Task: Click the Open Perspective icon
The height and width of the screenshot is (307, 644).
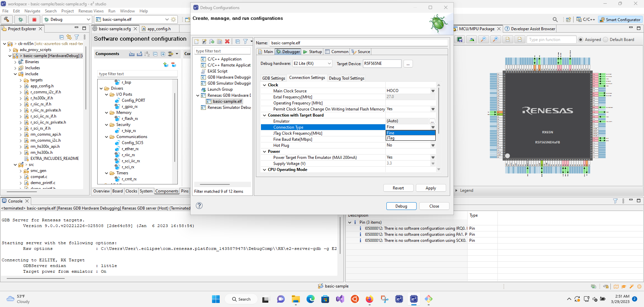Action: (568, 19)
